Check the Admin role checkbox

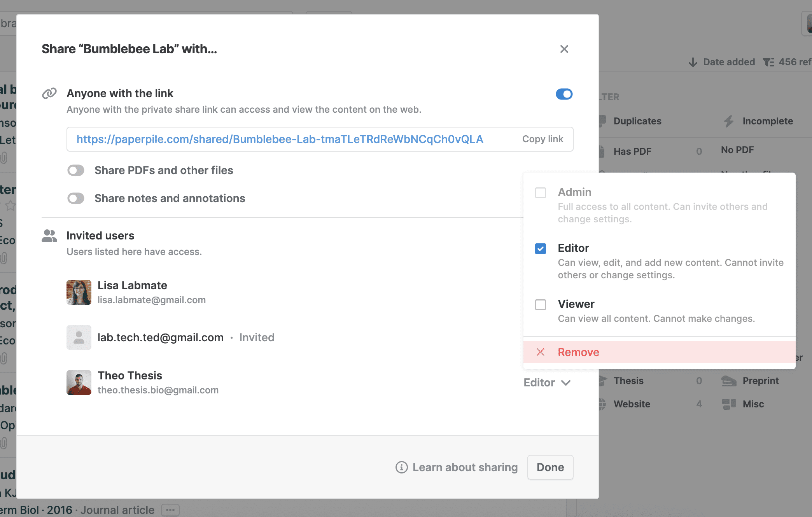[541, 193]
